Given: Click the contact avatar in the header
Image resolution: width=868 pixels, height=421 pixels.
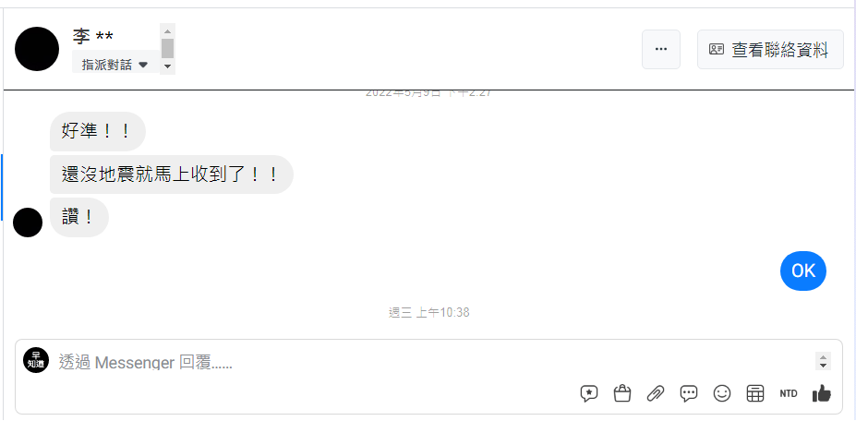Looking at the screenshot, I should pos(37,49).
